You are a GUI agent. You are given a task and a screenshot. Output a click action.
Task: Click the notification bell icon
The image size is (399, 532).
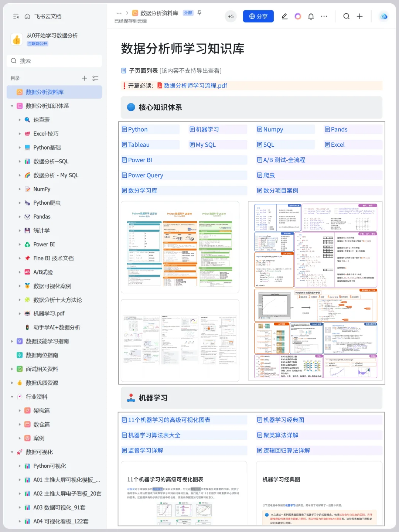coord(311,16)
